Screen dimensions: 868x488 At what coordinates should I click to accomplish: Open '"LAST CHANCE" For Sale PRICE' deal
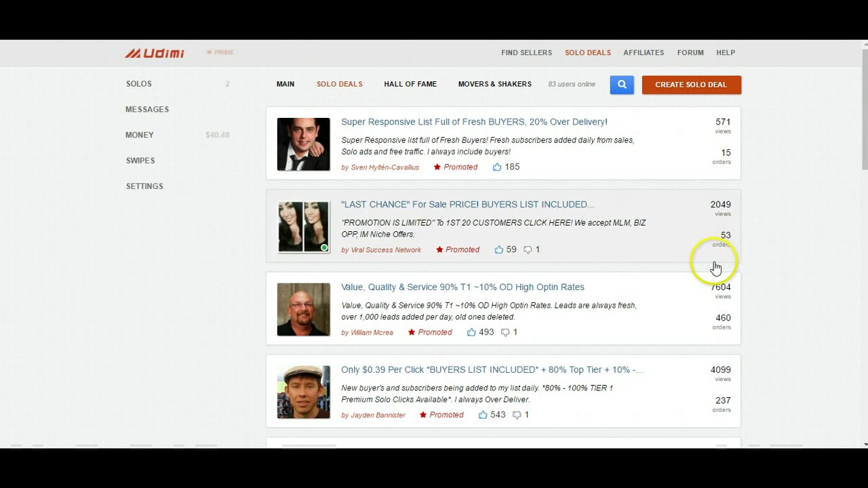coord(467,205)
